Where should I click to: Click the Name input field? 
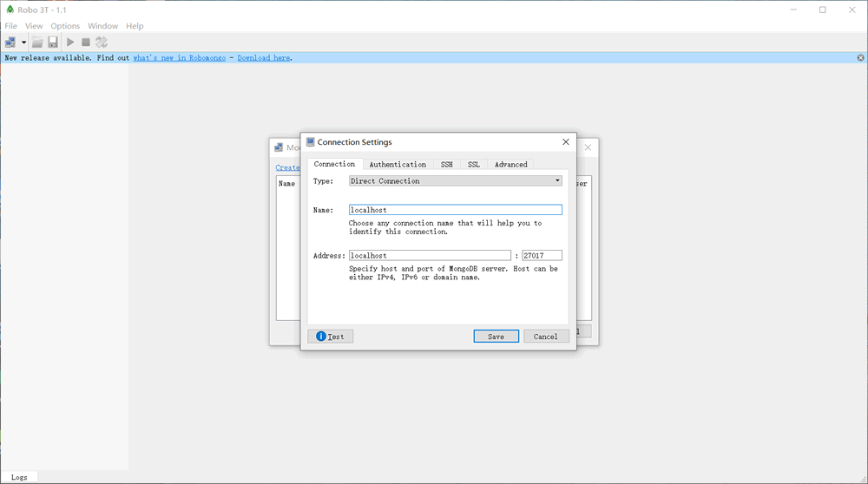coord(456,210)
